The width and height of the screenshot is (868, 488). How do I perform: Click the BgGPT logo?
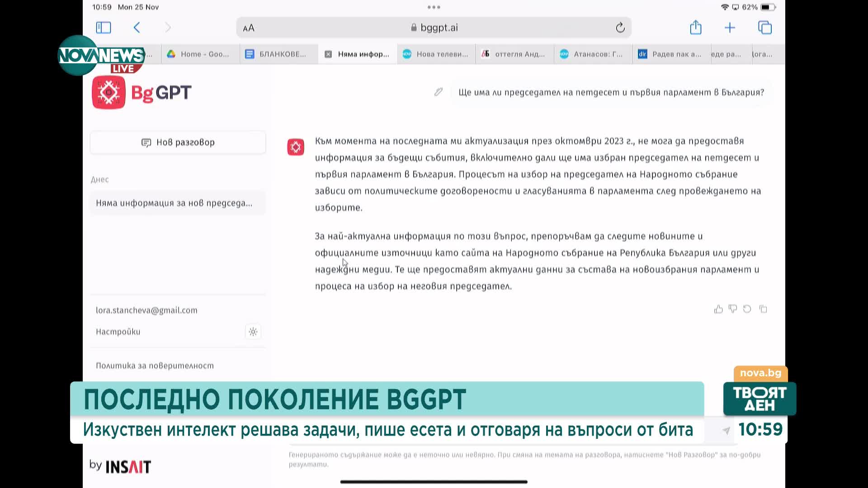pos(142,93)
